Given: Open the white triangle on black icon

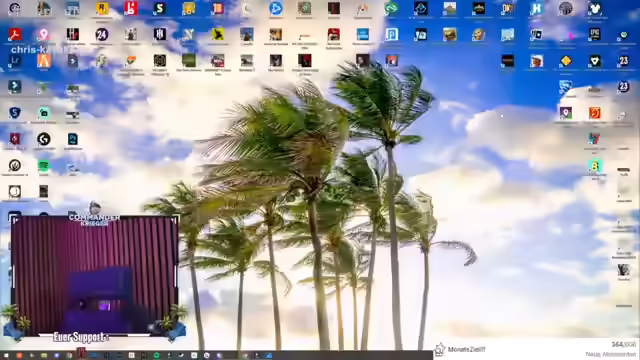Looking at the screenshot, I should tap(595, 61).
